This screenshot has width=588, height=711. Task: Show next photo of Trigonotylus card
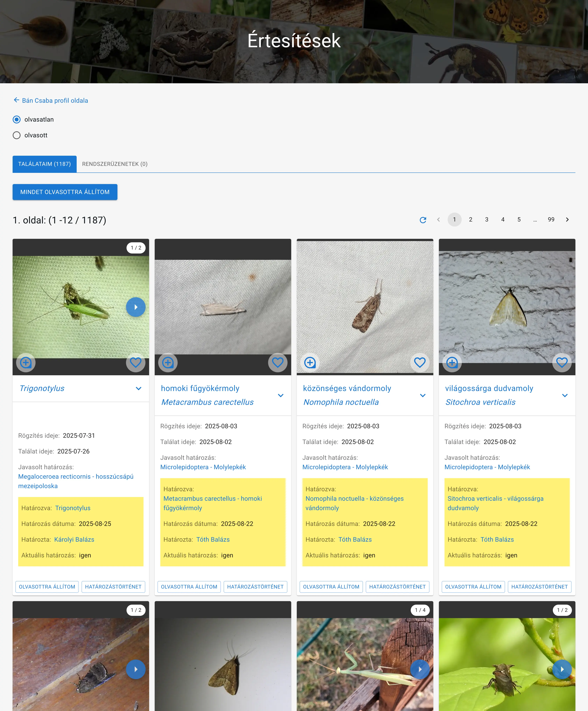(135, 307)
